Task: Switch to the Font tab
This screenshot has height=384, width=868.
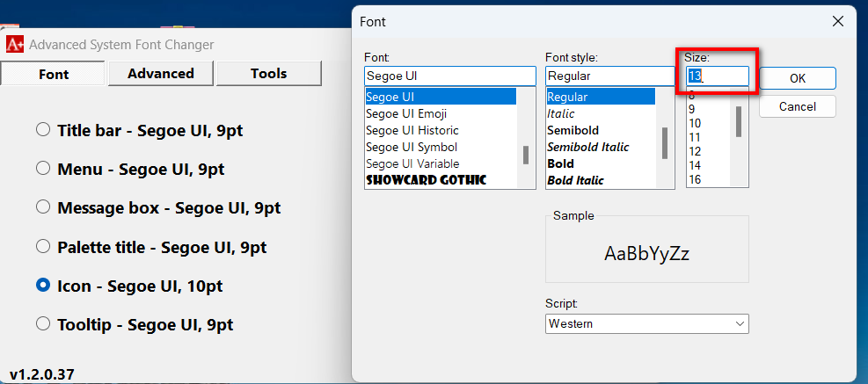Action: (x=53, y=74)
